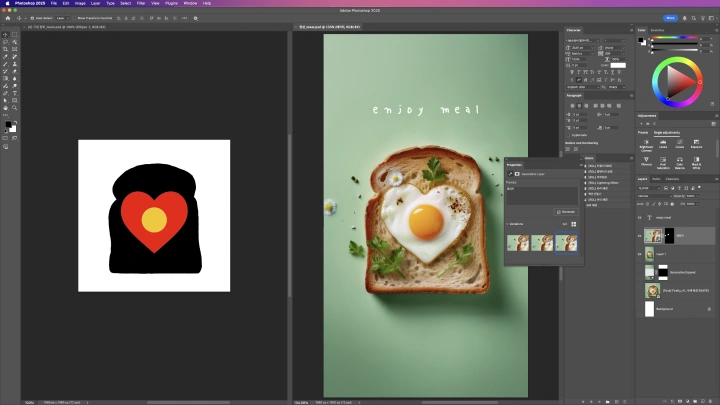Select the Crop tool

pyautogui.click(x=6, y=50)
